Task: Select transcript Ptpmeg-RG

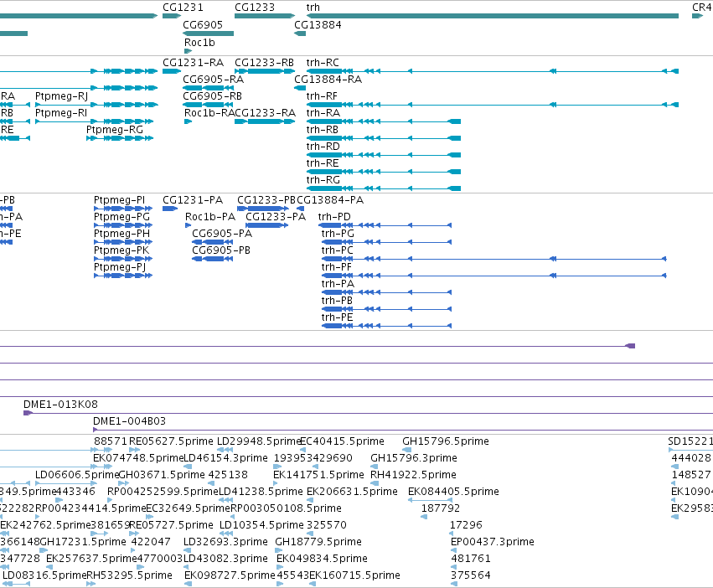Action: coord(115,130)
